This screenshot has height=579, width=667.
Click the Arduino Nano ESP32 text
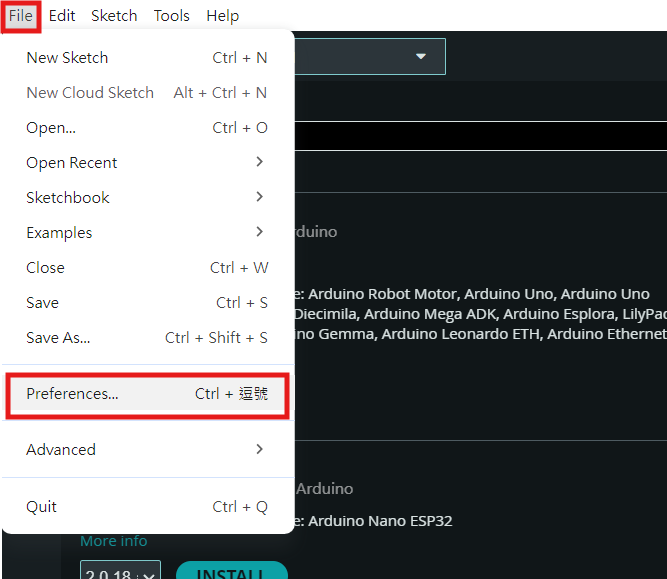380,521
